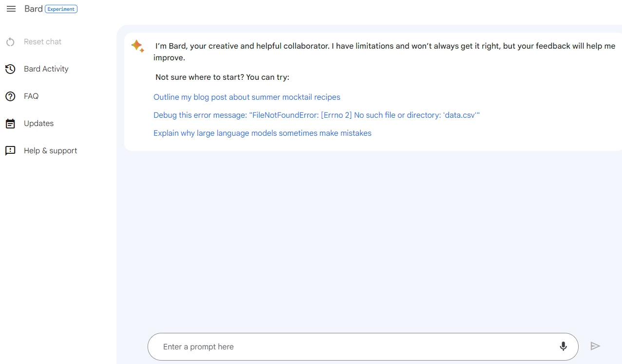The width and height of the screenshot is (622, 364).
Task: Click the Bard title text
Action: (34, 9)
